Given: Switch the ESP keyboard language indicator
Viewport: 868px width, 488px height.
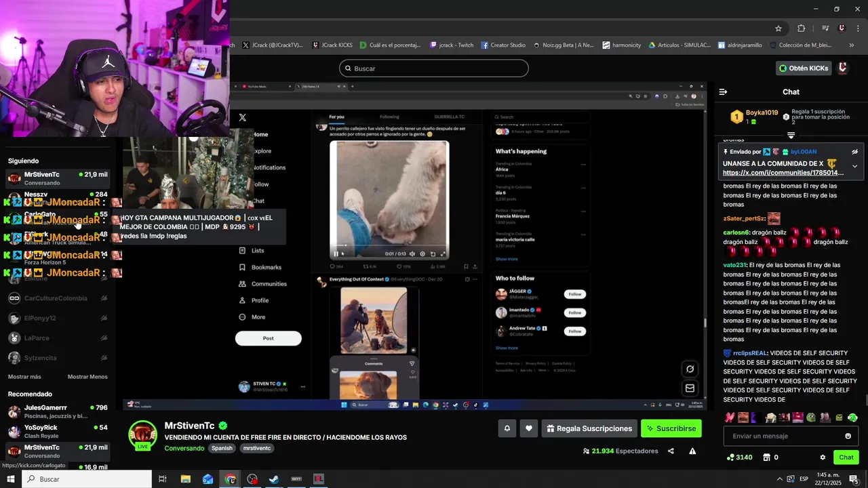Looking at the screenshot, I should [804, 479].
